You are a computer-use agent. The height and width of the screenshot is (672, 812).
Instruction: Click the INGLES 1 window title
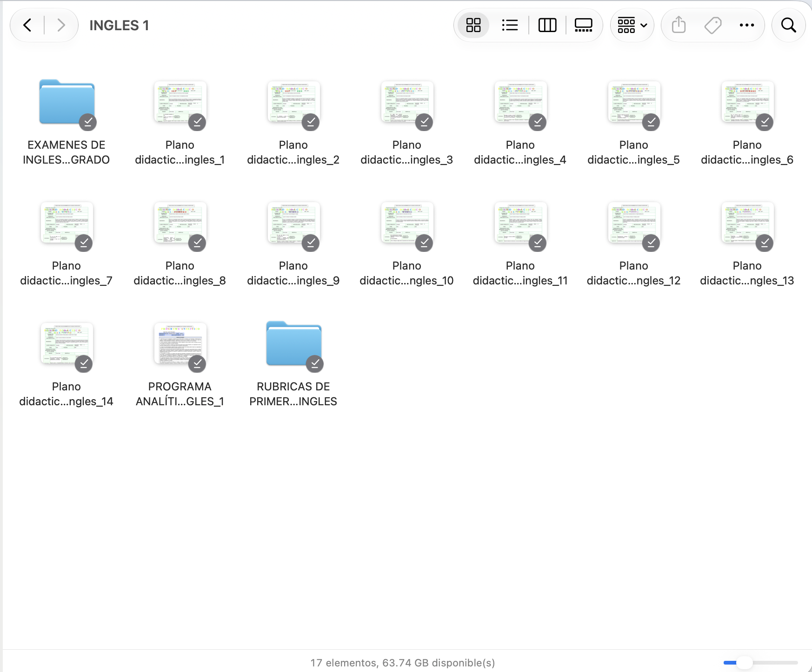click(119, 25)
